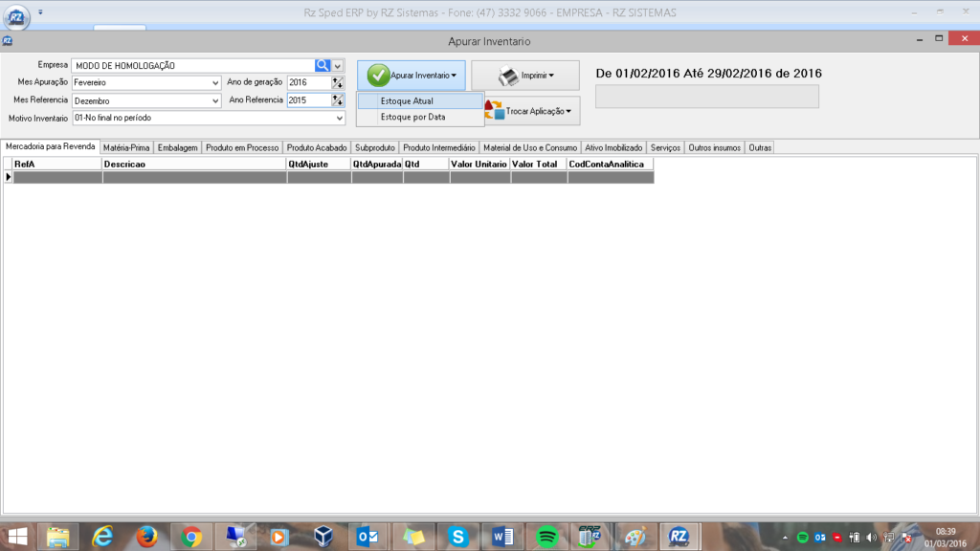The width and height of the screenshot is (980, 551).
Task: Switch to the Matéria-Prima tab
Action: pos(126,147)
